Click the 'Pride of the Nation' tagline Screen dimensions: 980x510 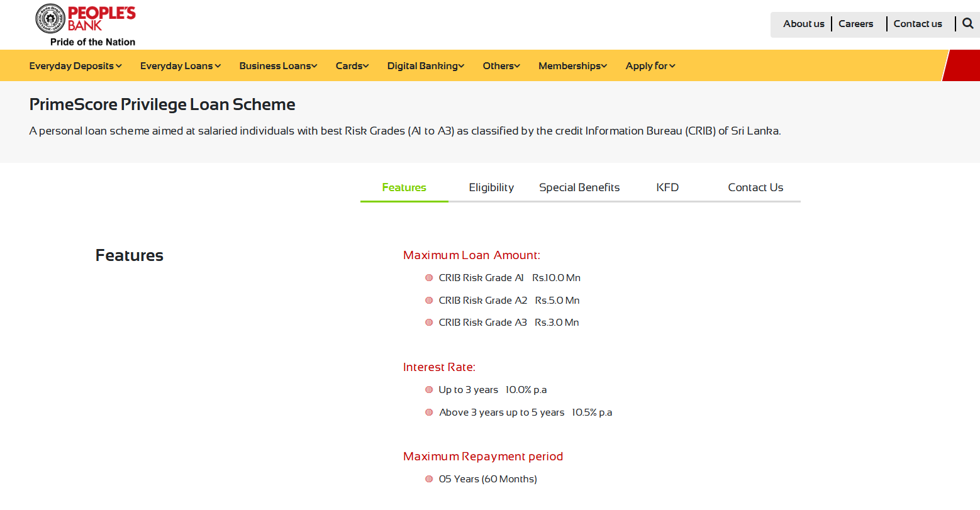(x=93, y=42)
